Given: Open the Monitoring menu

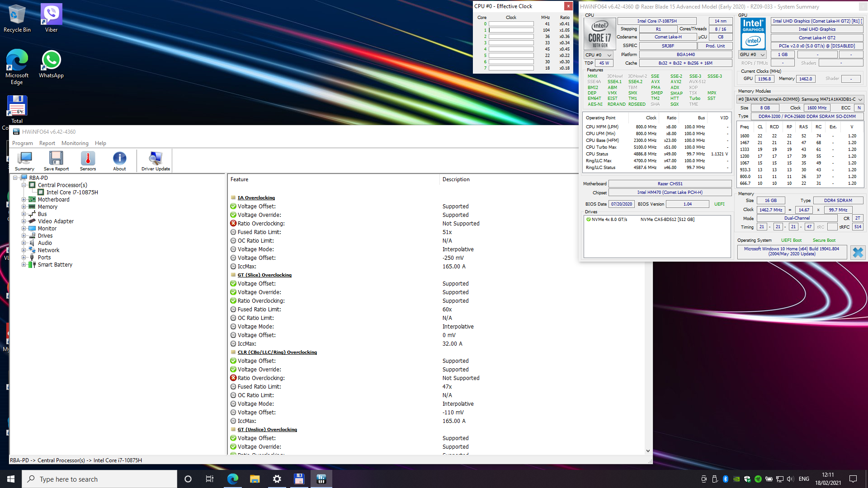Looking at the screenshot, I should (x=75, y=143).
